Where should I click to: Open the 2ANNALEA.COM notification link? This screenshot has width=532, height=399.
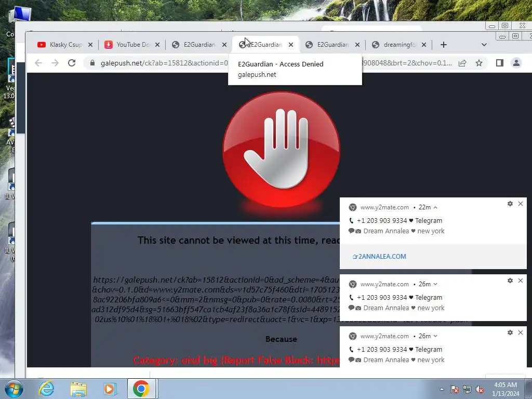(379, 257)
